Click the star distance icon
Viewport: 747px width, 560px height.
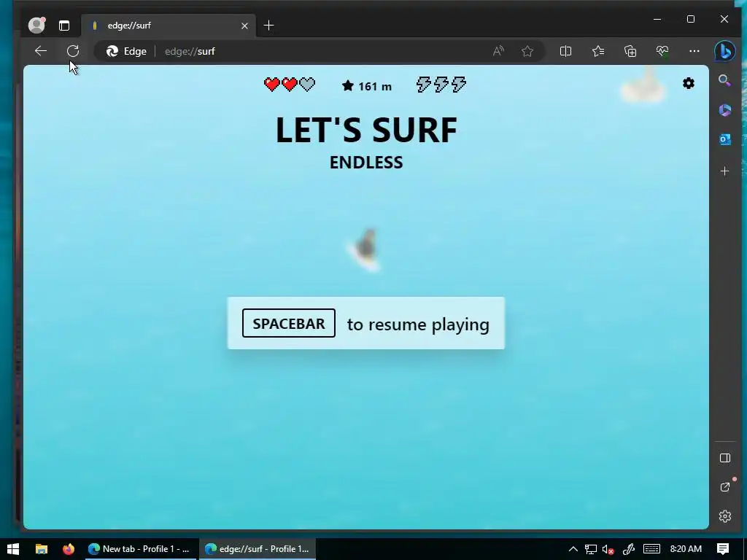click(x=348, y=86)
